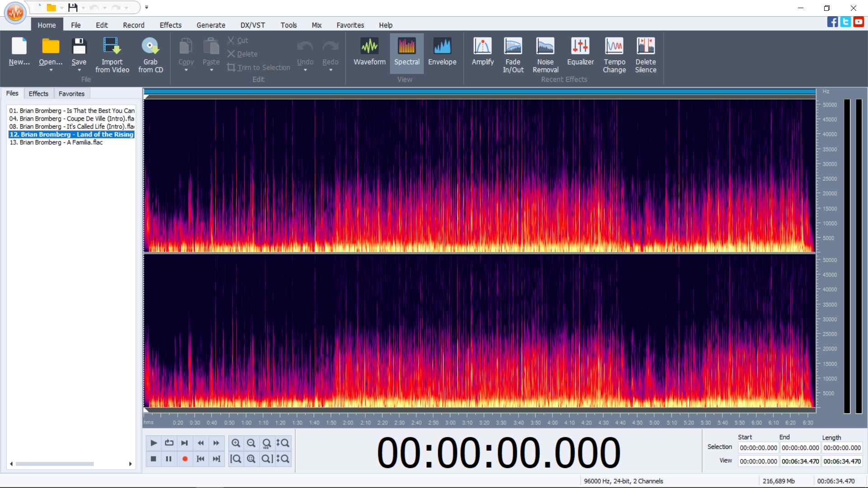Open the DX/VST ribbon tab

click(x=252, y=25)
